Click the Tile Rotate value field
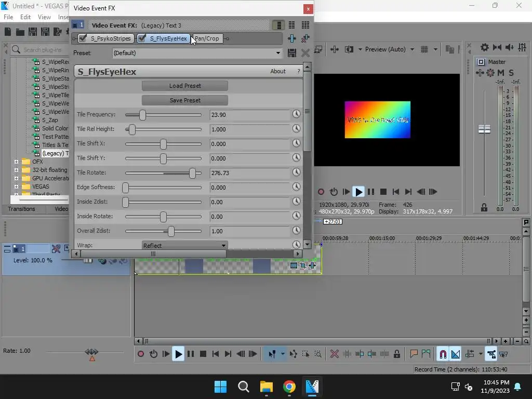The image size is (532, 399). 250,173
